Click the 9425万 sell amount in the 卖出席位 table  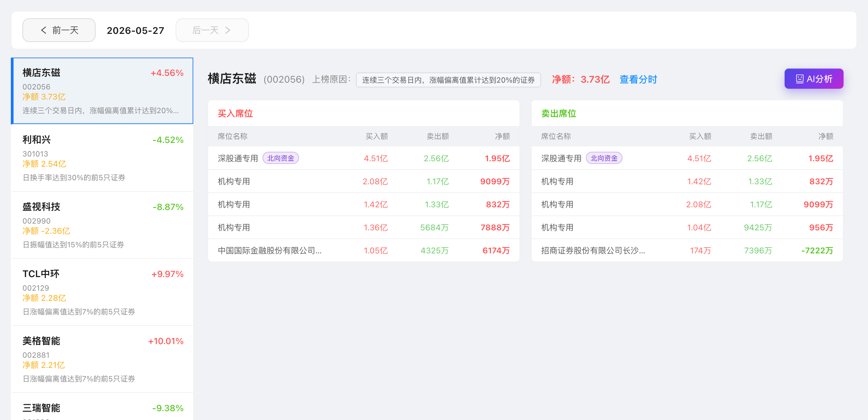pos(758,227)
